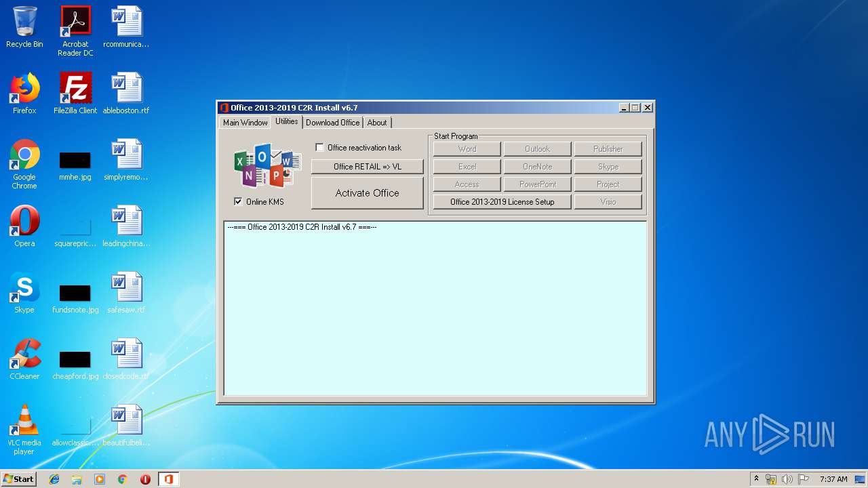Open the Recycle Bin desktop icon
The height and width of the screenshot is (488, 868).
[x=24, y=27]
